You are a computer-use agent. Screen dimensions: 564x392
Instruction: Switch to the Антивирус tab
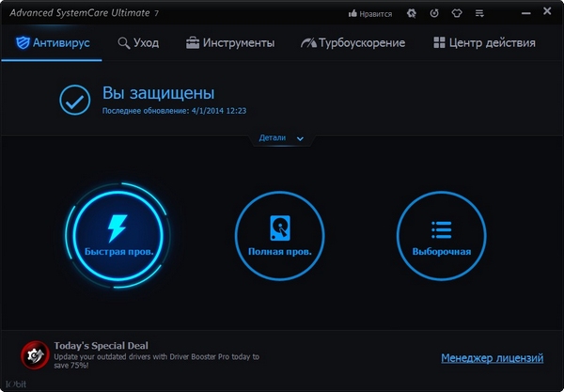55,43
